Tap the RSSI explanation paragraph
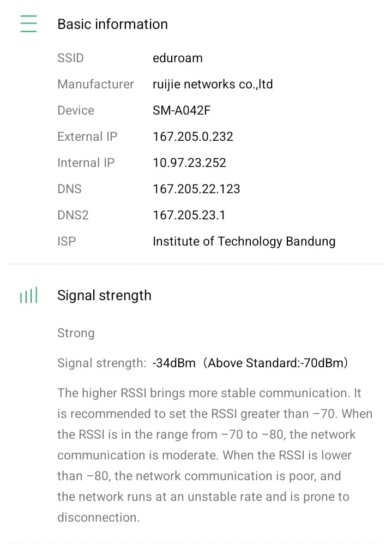This screenshot has width=392, height=544. coord(214,455)
